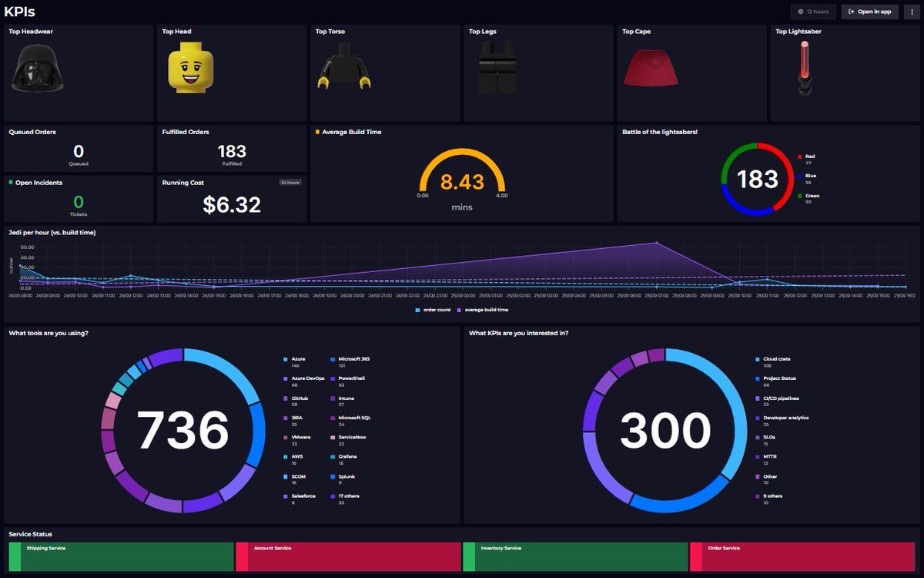Screen dimensions: 924x578
Task: Click the black legs image
Action: tap(497, 68)
